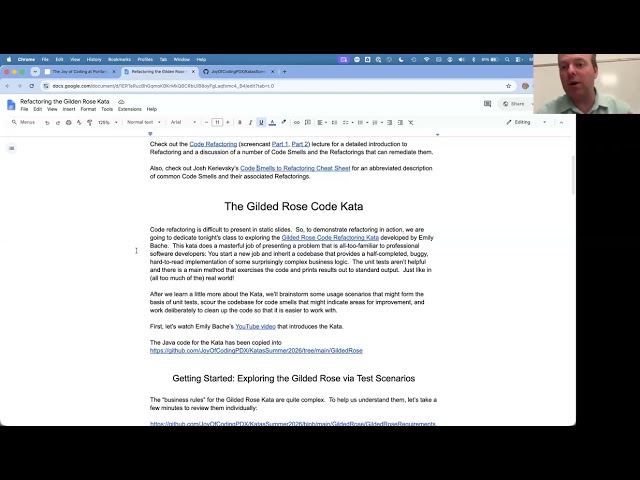Print the document via the toolbar icon
The image size is (640, 480).
[x=69, y=122]
